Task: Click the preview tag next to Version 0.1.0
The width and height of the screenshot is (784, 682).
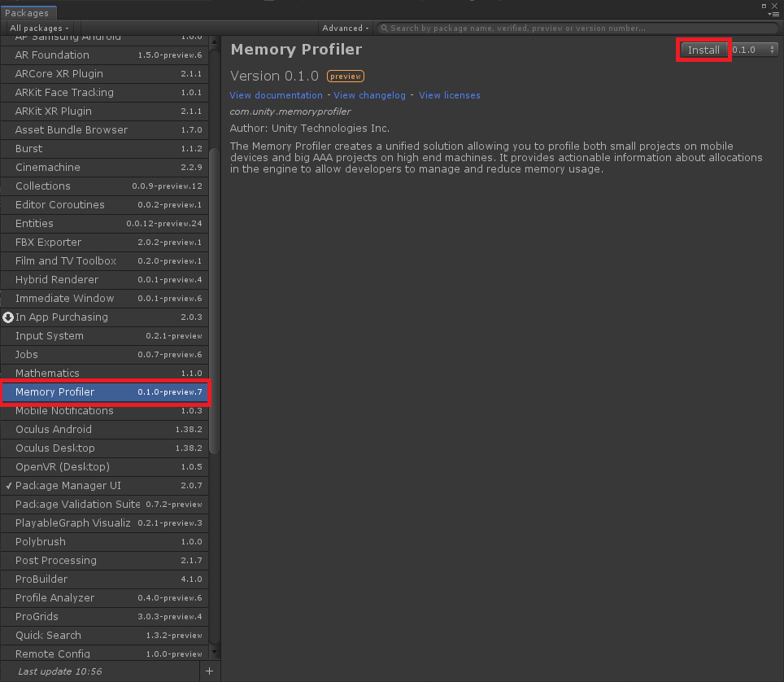Action: click(346, 76)
